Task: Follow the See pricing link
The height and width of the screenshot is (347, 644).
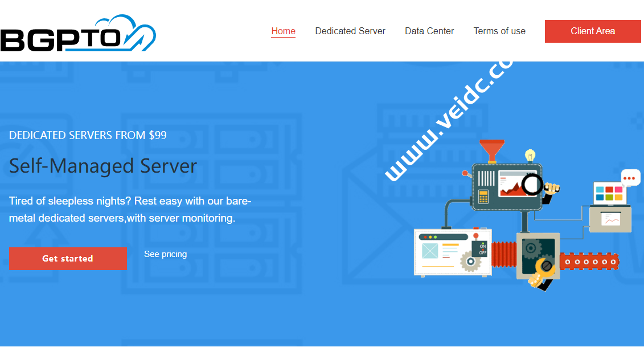Action: [165, 254]
